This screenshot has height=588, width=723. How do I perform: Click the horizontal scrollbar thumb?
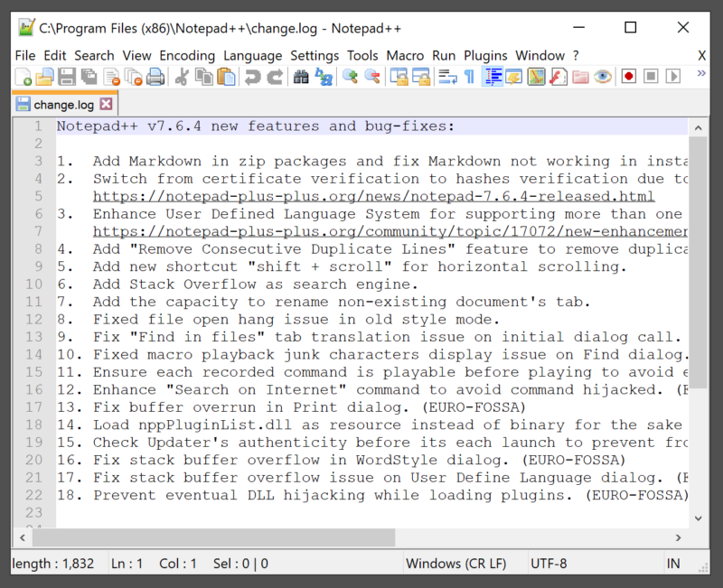pos(226,537)
